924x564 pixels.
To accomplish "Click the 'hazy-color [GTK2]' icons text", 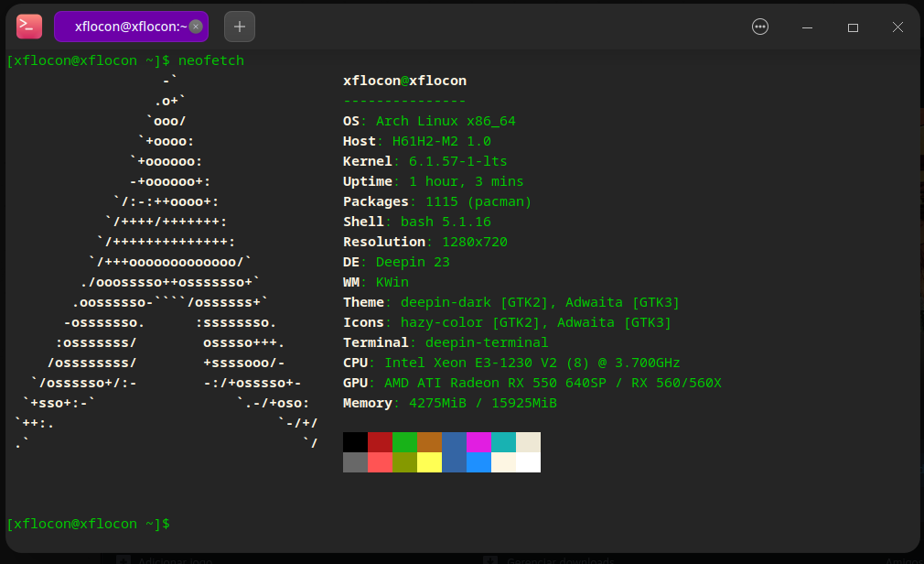I will tap(470, 322).
